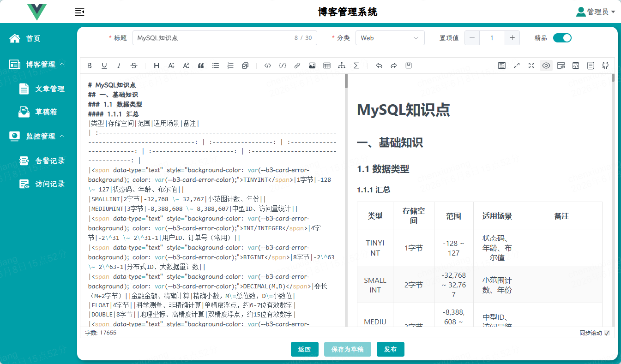Image resolution: width=621 pixels, height=364 pixels.
Task: Insert a math formula (sigma) icon
Action: pos(356,66)
